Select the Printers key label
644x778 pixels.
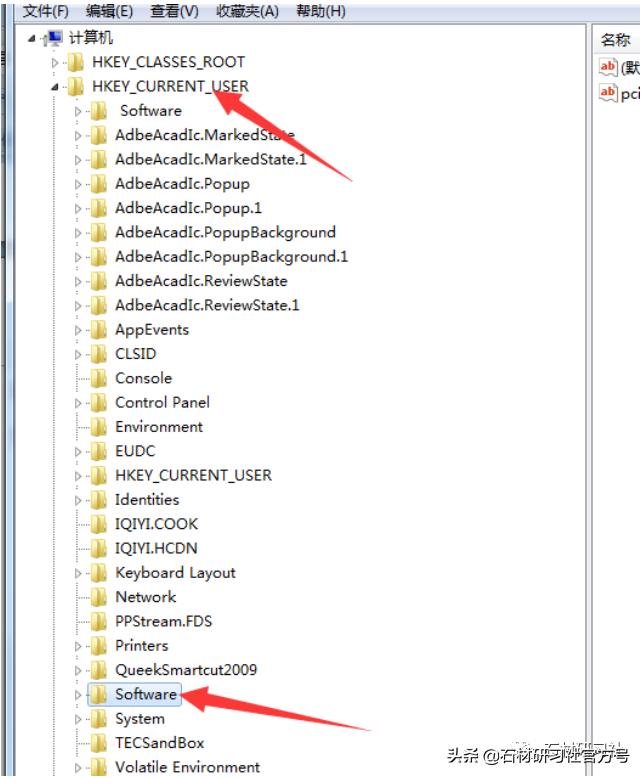pyautogui.click(x=142, y=646)
